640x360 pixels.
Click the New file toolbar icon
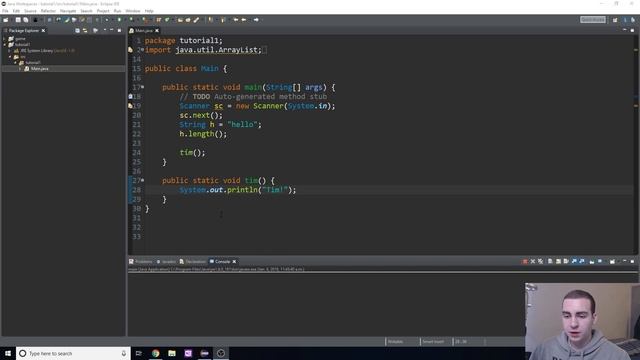6,20
